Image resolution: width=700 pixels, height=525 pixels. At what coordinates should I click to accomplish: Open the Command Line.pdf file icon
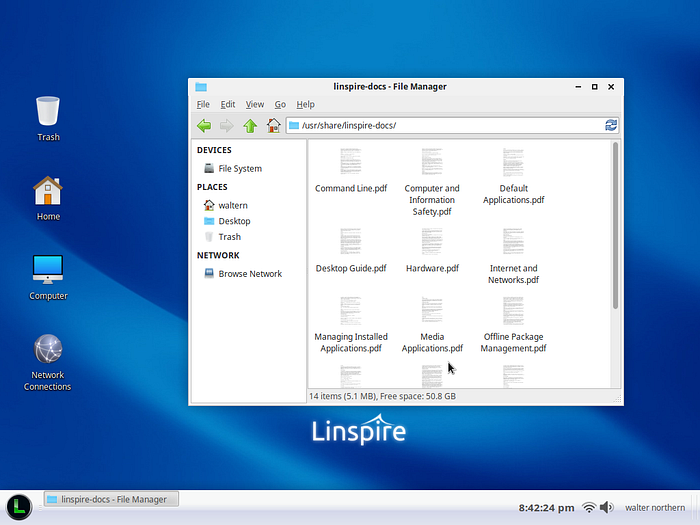pos(351,161)
